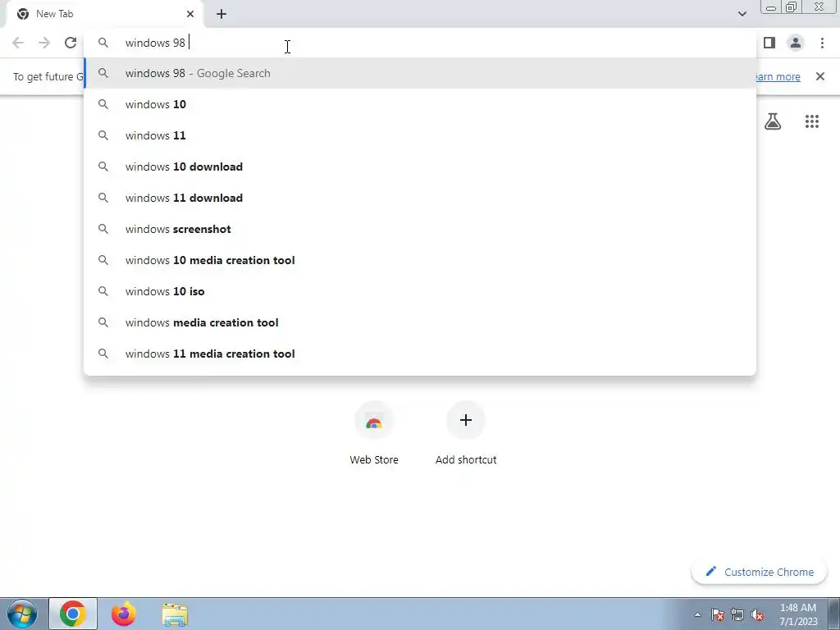Dismiss the info bar with its X

[820, 76]
